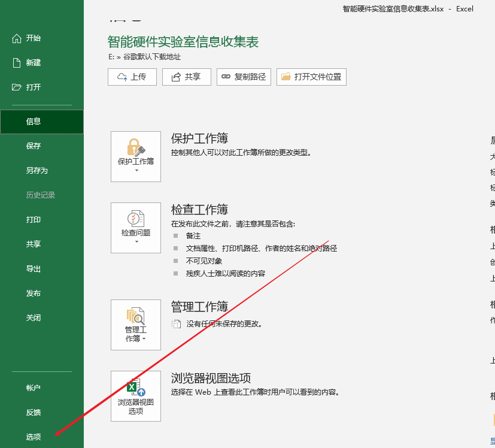Click the Excel browser view icon
Image resolution: width=495 pixels, height=448 pixels.
(x=136, y=388)
